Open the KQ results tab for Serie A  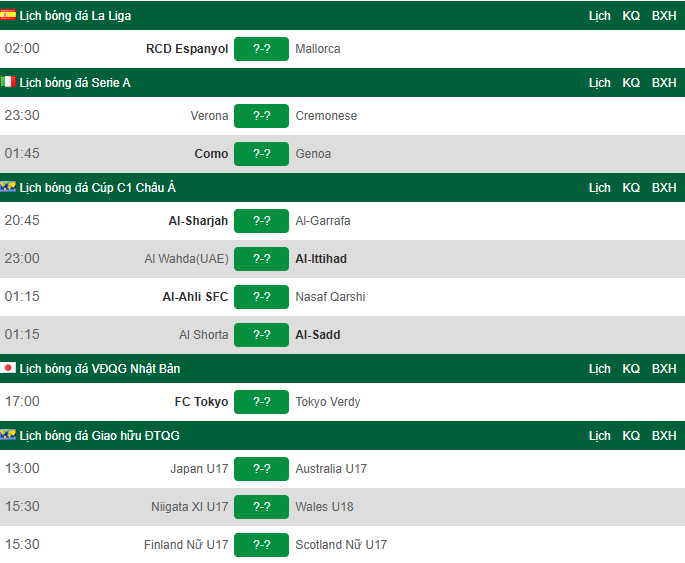[631, 83]
